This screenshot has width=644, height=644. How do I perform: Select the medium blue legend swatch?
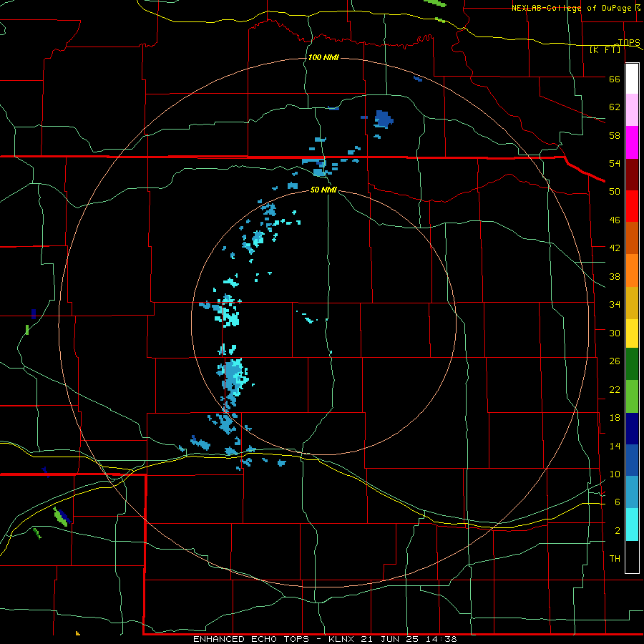point(632,460)
